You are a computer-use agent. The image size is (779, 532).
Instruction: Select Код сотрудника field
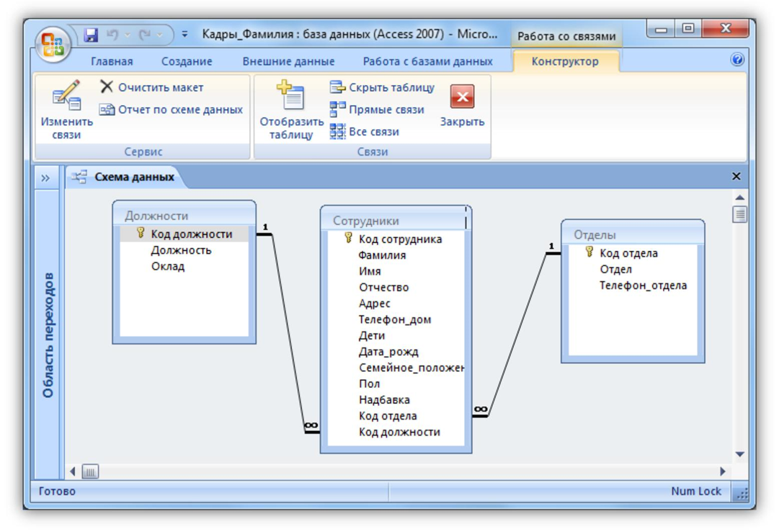396,239
